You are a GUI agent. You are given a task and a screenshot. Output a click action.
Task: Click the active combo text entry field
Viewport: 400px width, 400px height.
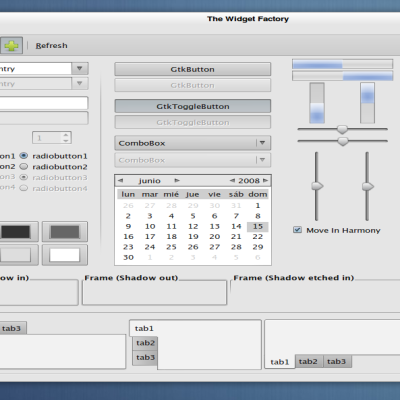click(x=36, y=68)
